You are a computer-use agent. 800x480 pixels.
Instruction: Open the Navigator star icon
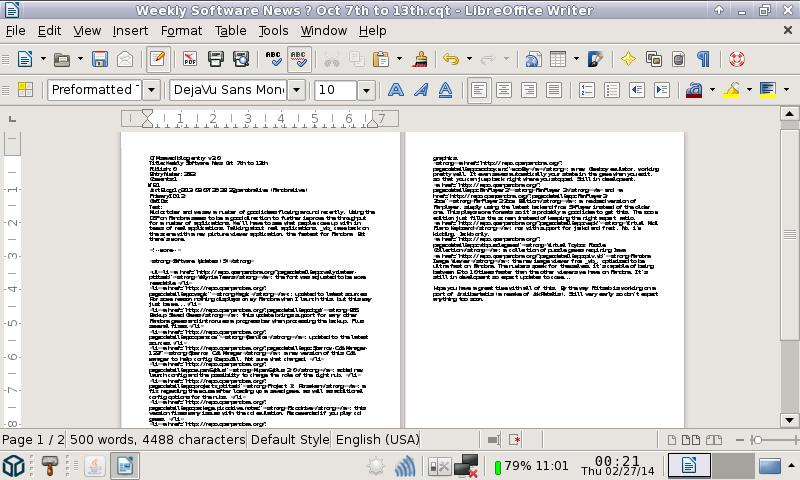tap(628, 59)
